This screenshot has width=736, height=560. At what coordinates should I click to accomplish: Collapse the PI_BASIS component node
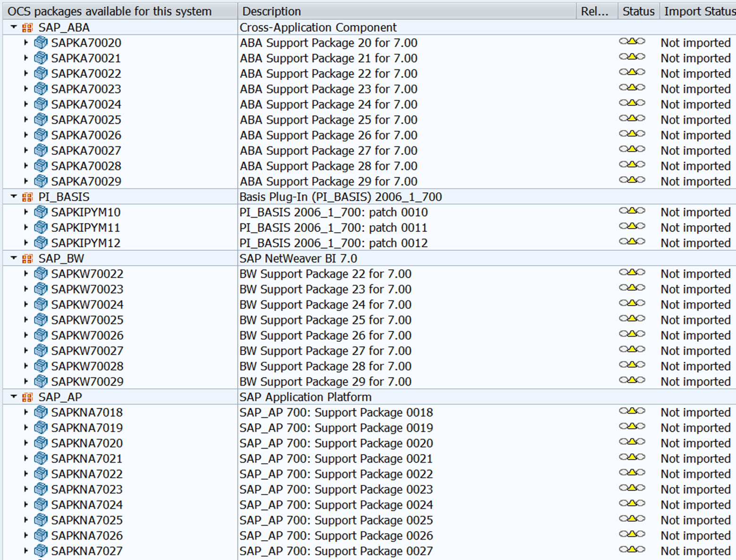[14, 196]
